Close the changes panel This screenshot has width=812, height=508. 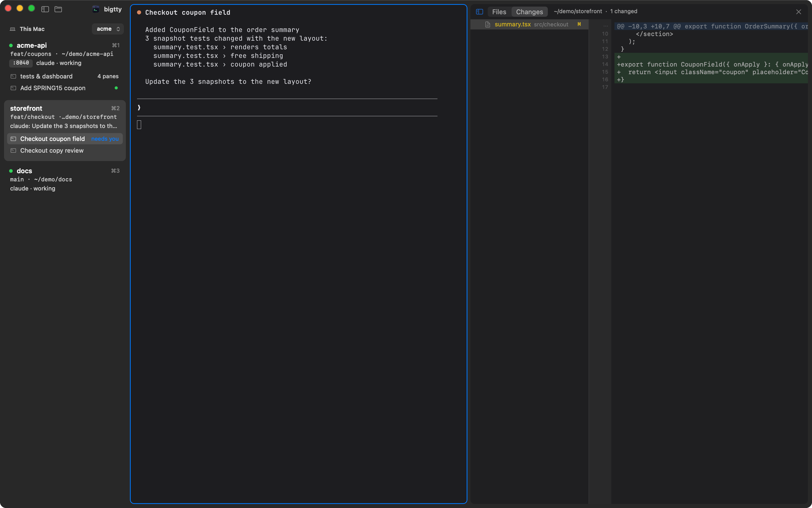(798, 12)
